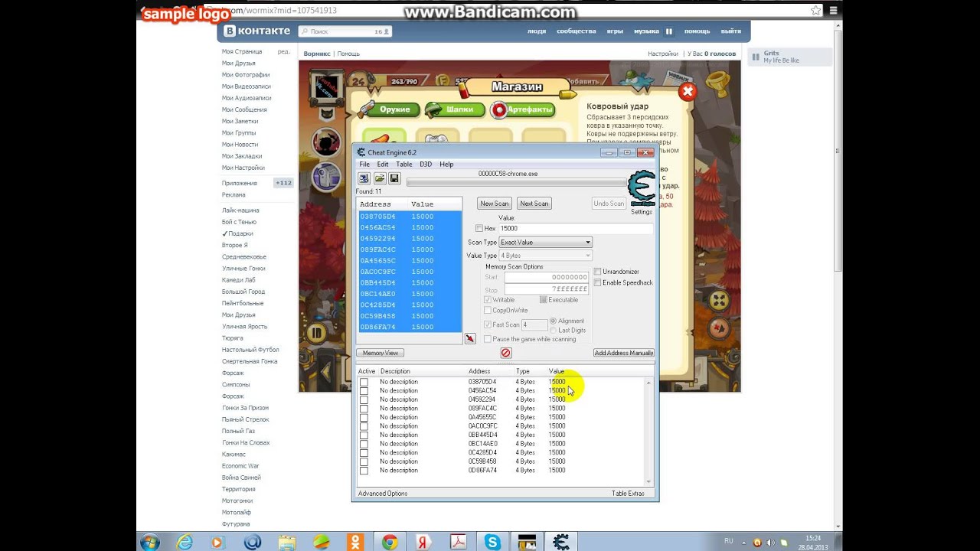
Task: Click the выйти logout link in VK header
Action: (731, 31)
